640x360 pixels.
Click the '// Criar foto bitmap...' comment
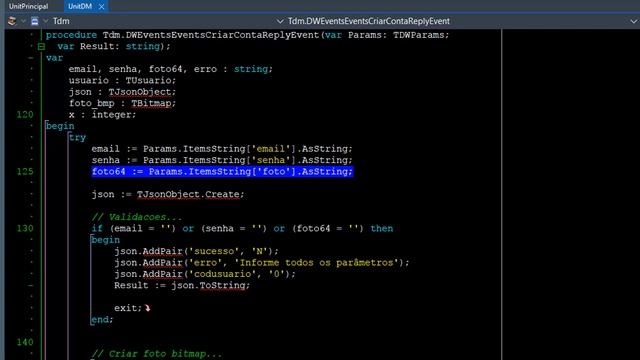(157, 354)
